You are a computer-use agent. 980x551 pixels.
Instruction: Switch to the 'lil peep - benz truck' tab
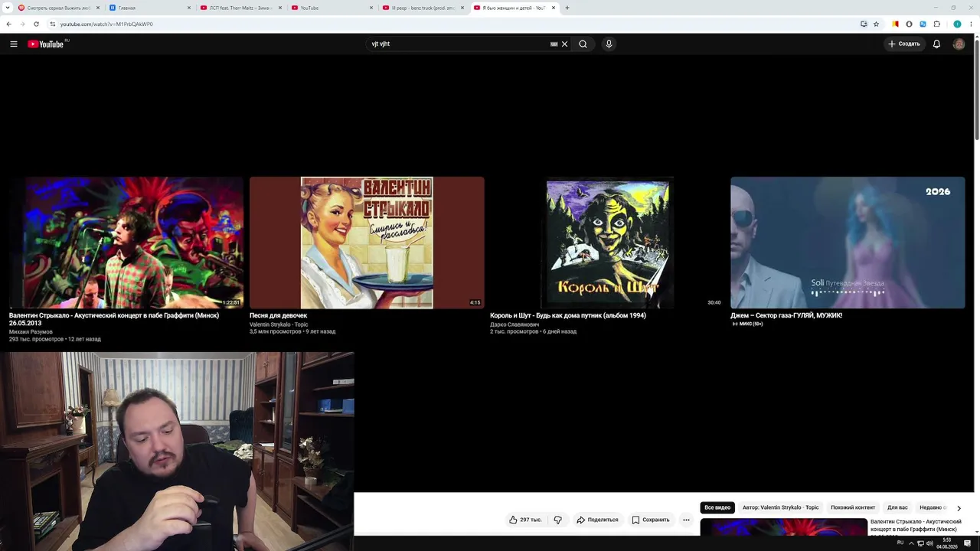point(423,8)
